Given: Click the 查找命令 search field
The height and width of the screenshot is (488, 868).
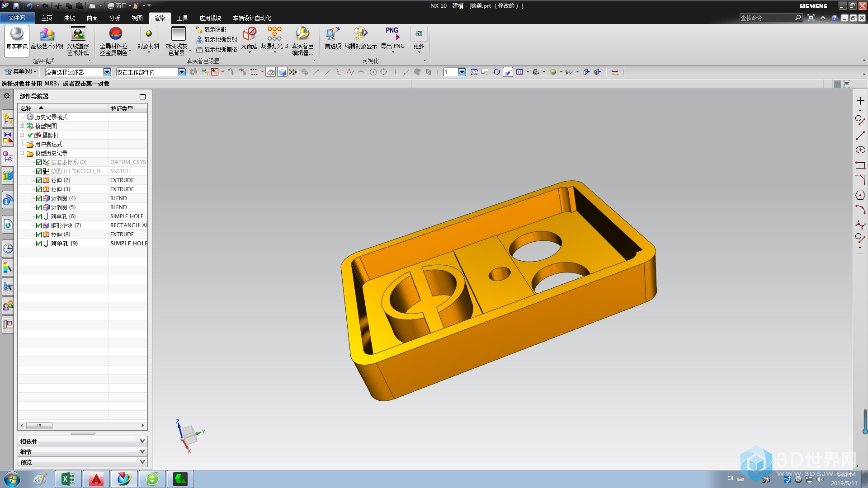Looking at the screenshot, I should (767, 18).
